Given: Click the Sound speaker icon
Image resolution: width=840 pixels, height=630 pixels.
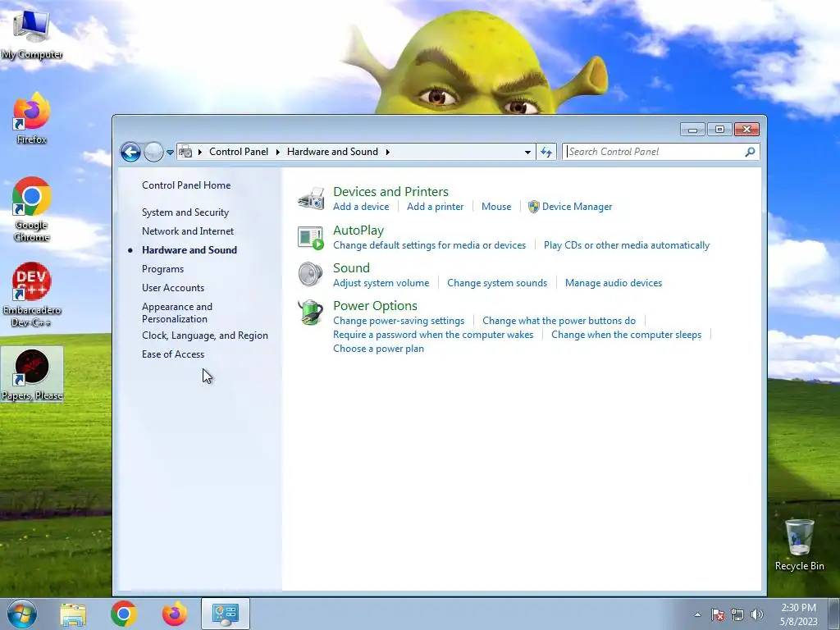Looking at the screenshot, I should [x=311, y=275].
